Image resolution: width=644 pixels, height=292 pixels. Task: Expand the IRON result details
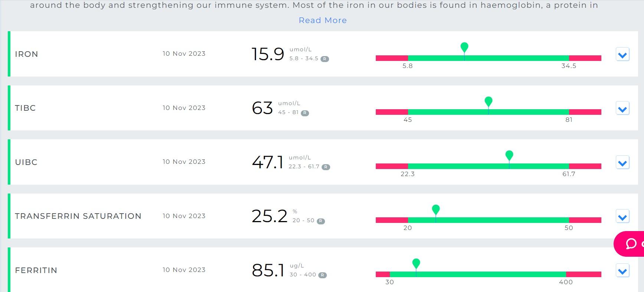click(x=622, y=55)
